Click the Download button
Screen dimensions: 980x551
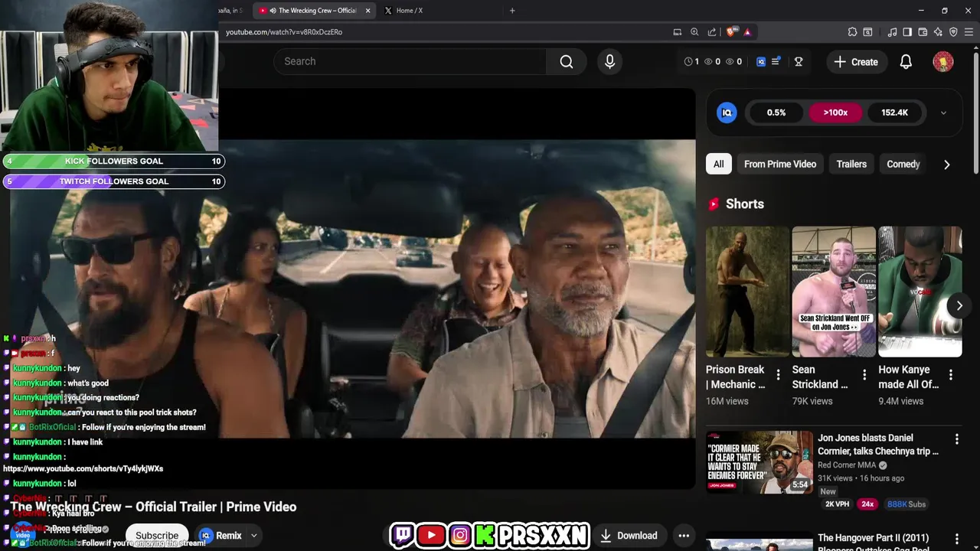629,536
